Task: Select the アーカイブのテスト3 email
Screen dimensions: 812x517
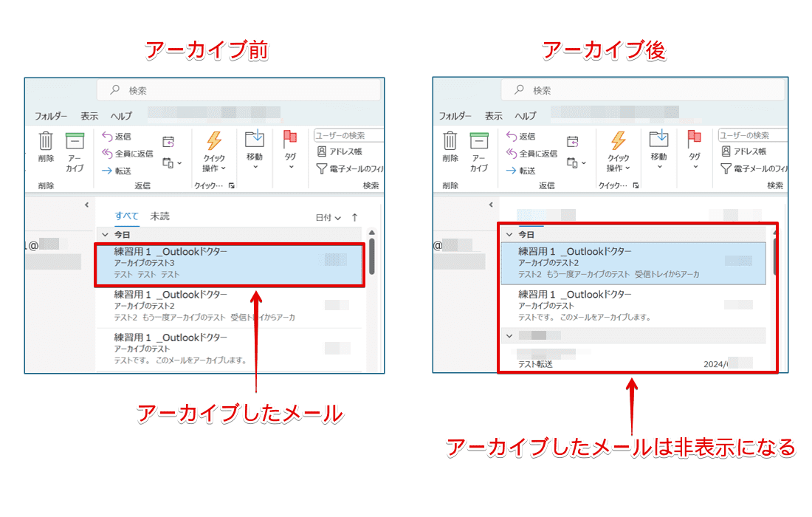Action: point(230,264)
